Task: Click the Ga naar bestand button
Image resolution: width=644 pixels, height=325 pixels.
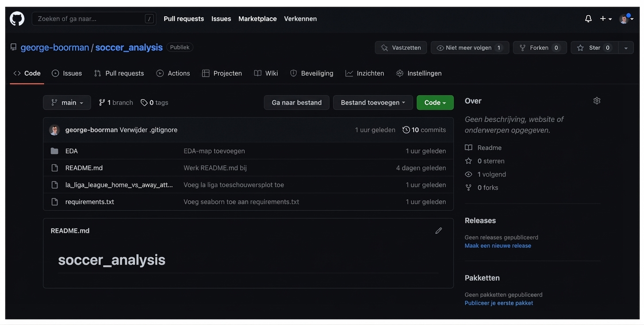Action: tap(296, 103)
